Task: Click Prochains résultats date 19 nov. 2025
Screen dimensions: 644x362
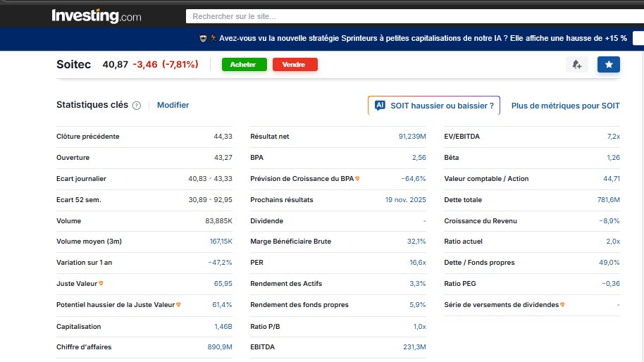Action: click(x=405, y=199)
